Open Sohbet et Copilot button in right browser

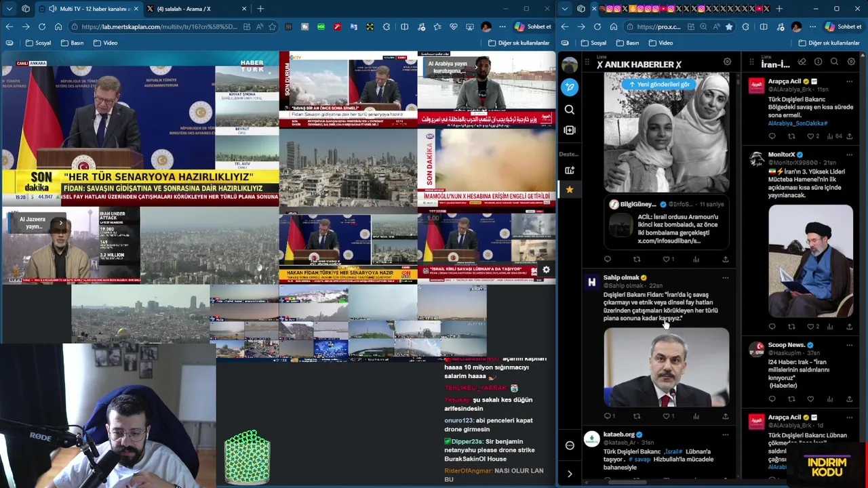point(843,26)
